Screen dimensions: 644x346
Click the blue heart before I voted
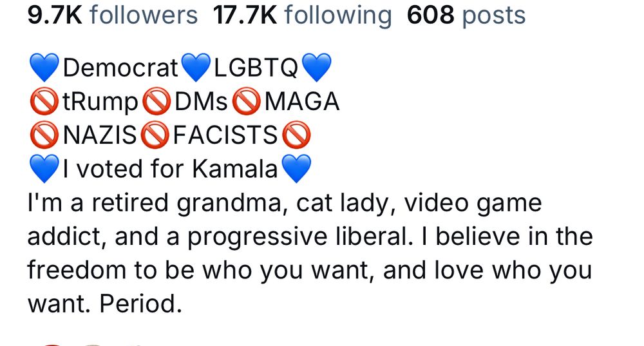(44, 168)
